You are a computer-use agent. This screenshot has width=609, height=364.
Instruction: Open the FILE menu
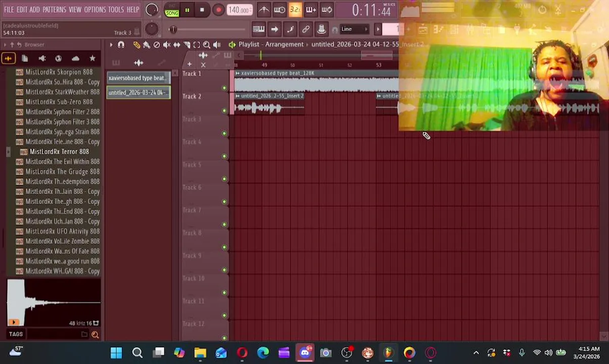point(9,10)
